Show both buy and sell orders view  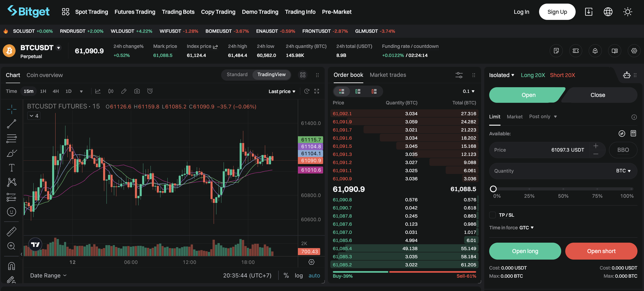click(x=341, y=91)
